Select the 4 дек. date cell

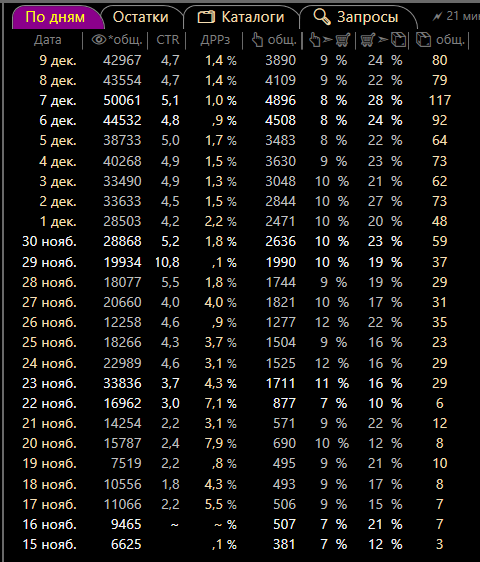pyautogui.click(x=58, y=161)
